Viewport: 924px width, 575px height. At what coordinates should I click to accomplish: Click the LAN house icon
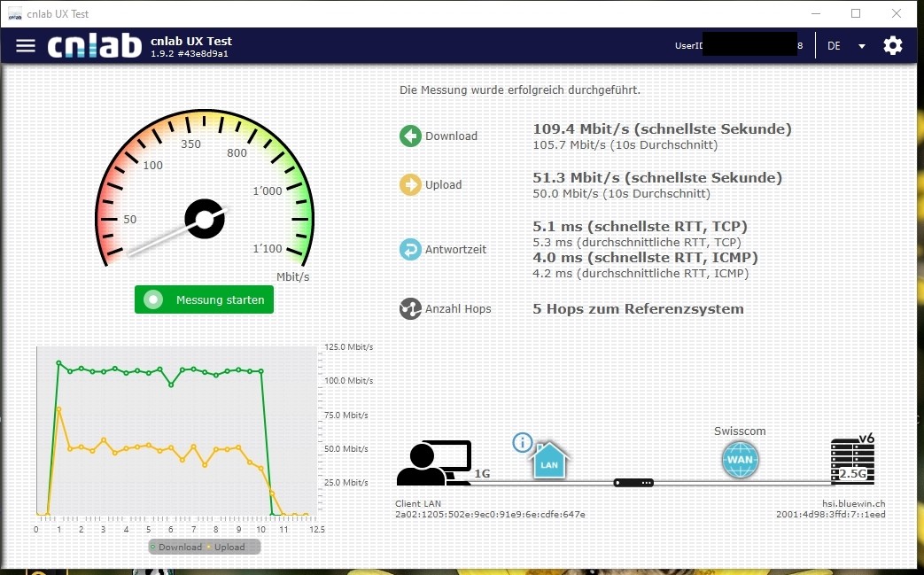pyautogui.click(x=549, y=462)
